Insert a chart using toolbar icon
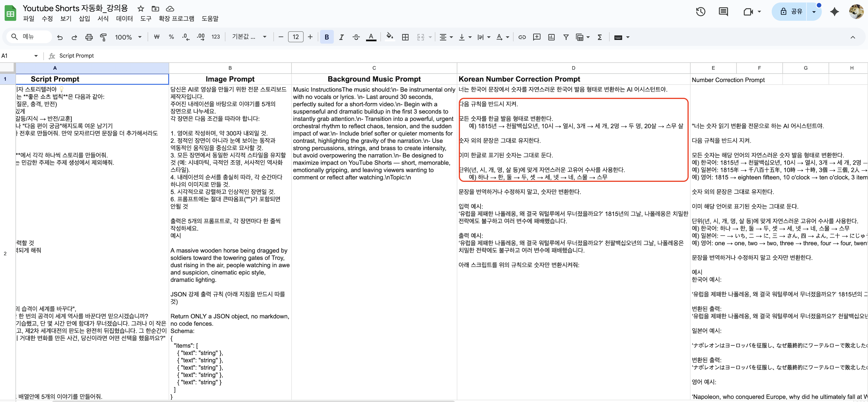This screenshot has height=402, width=868. [551, 37]
